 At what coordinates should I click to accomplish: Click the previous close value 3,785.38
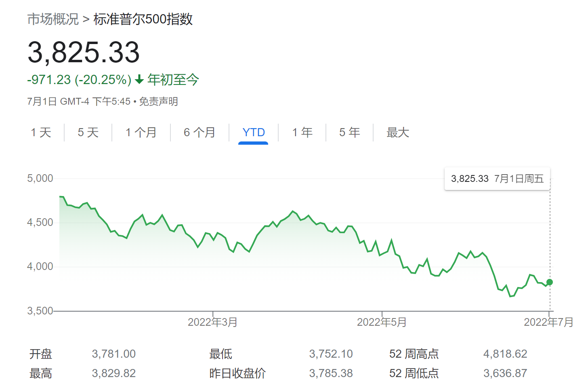pyautogui.click(x=331, y=373)
